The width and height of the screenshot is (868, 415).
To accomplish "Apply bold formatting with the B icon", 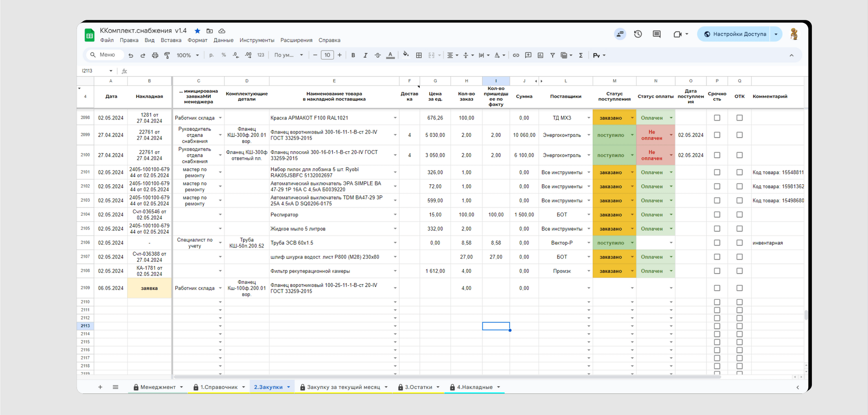I will pos(353,55).
